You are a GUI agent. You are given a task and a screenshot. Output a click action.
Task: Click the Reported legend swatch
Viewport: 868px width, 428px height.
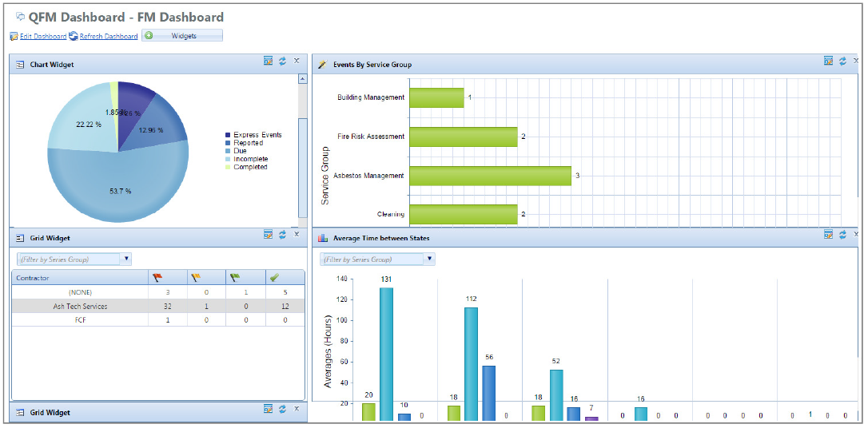coord(228,143)
